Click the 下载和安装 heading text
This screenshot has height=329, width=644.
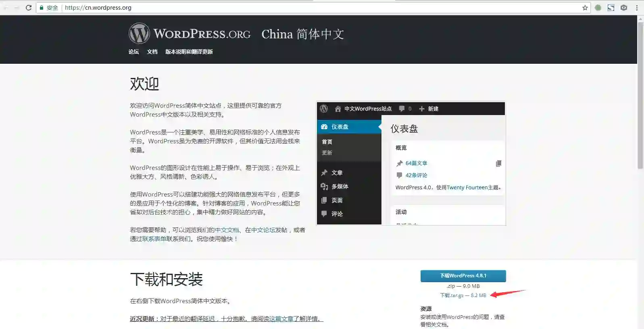(166, 279)
